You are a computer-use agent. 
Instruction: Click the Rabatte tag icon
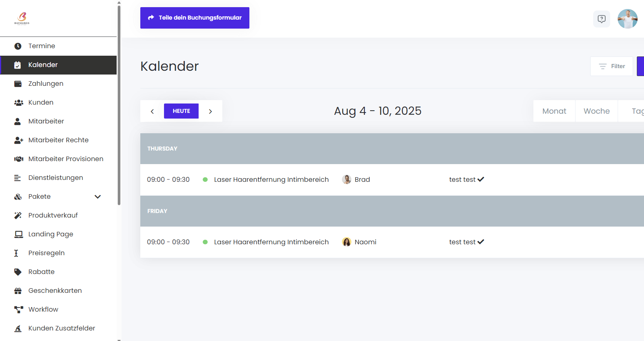(x=18, y=272)
